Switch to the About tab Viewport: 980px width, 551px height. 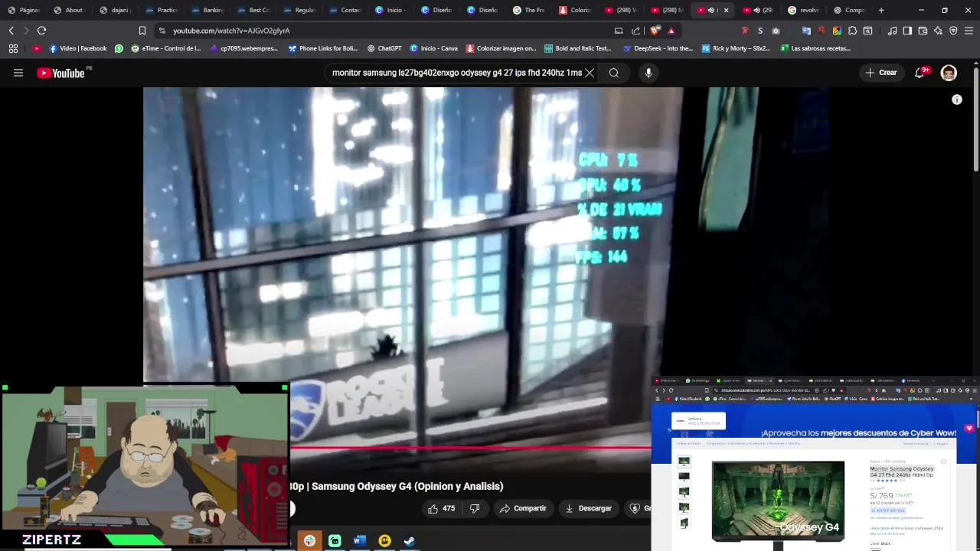click(x=69, y=10)
